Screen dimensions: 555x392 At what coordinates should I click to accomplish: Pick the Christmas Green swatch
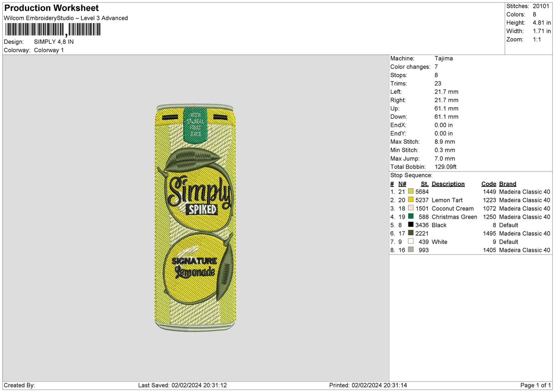pyautogui.click(x=411, y=216)
